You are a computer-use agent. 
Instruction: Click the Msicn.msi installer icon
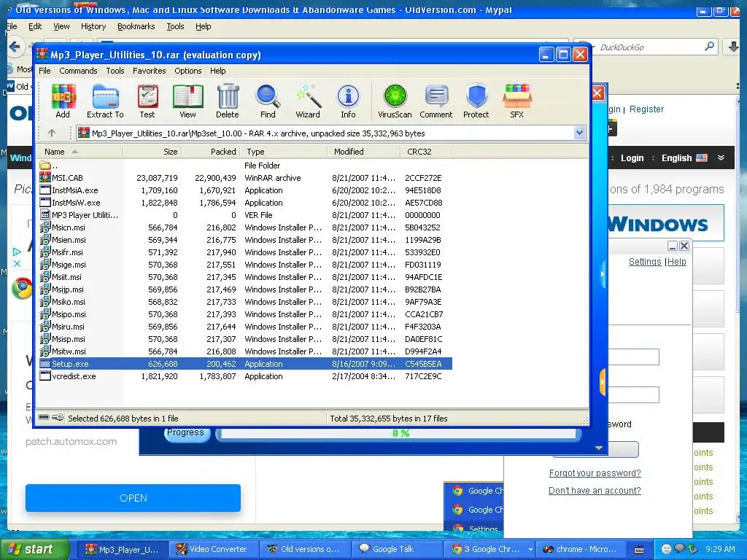pos(45,227)
